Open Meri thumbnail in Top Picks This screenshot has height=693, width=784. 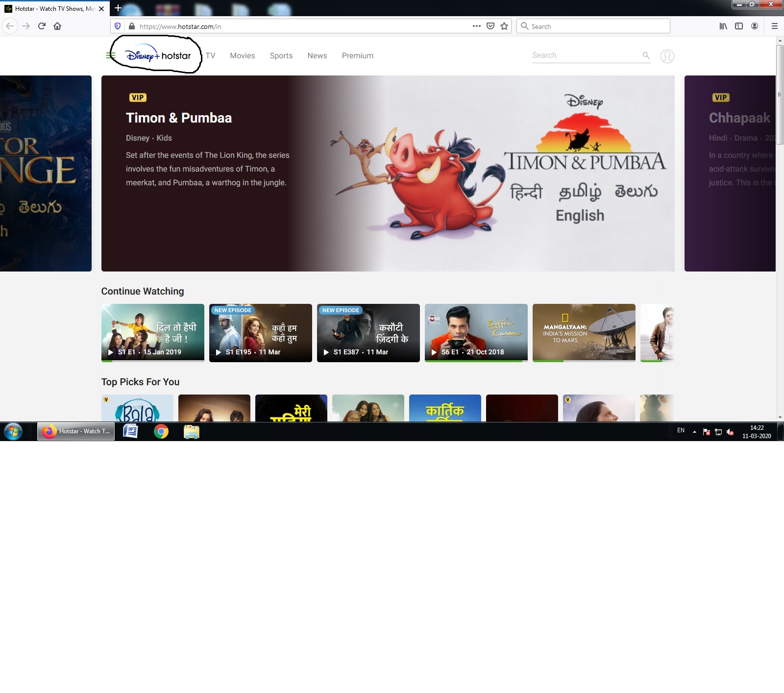(x=291, y=408)
